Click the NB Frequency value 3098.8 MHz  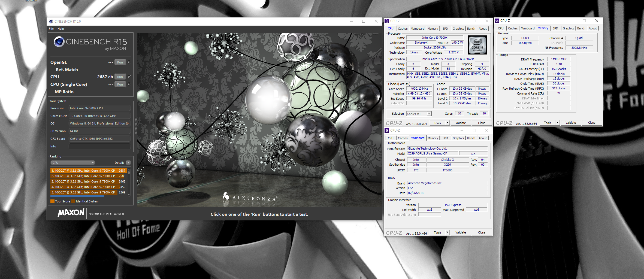tap(579, 48)
